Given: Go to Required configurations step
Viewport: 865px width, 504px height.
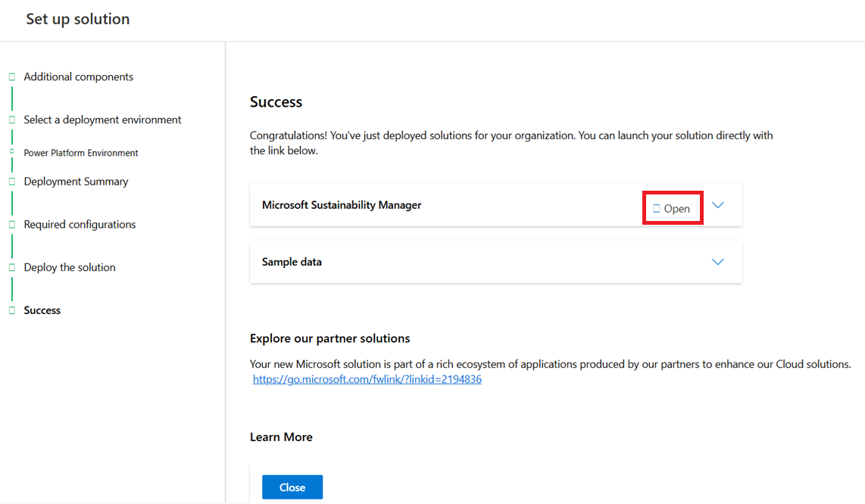Looking at the screenshot, I should tap(80, 225).
